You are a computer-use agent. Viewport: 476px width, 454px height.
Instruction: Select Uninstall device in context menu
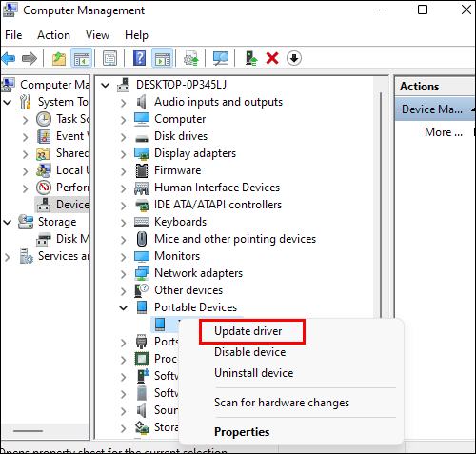coord(254,373)
